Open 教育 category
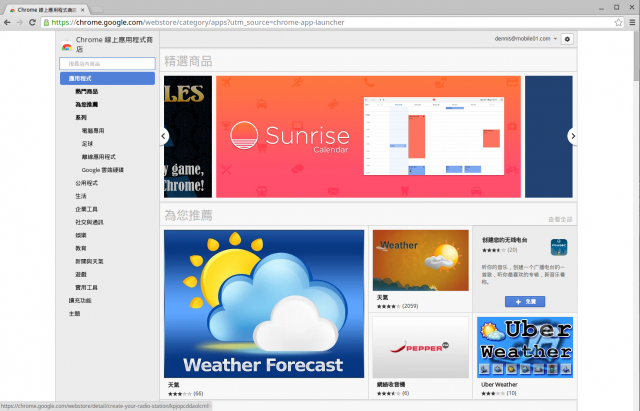The image size is (640, 411). coord(81,248)
